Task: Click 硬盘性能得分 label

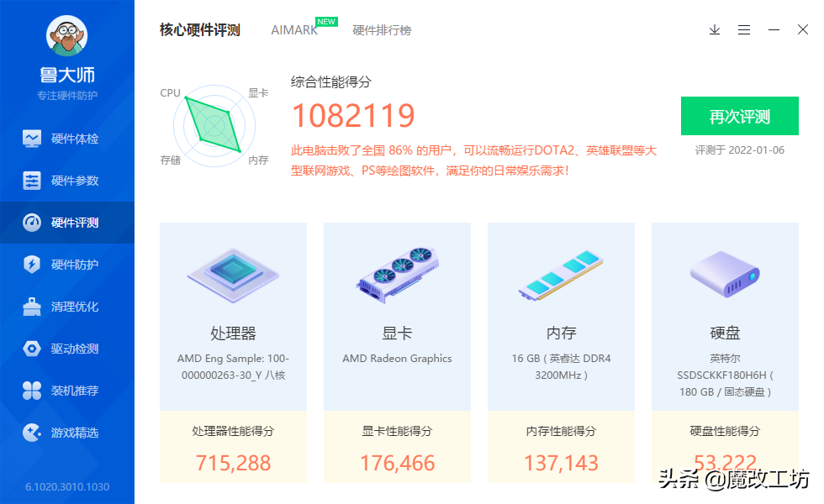Action: [x=725, y=431]
